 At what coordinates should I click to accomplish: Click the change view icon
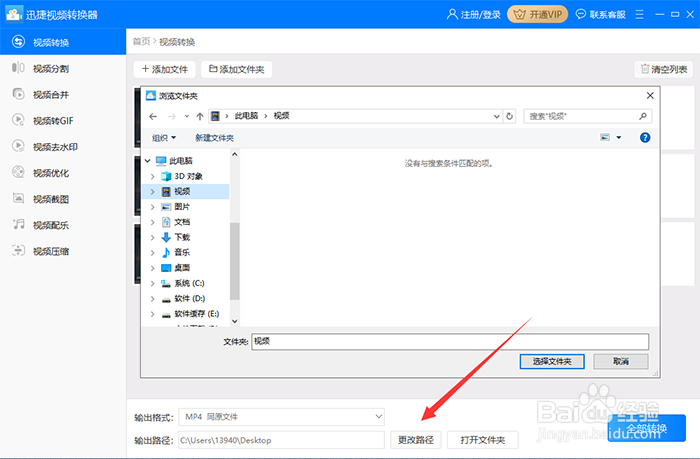(x=605, y=137)
